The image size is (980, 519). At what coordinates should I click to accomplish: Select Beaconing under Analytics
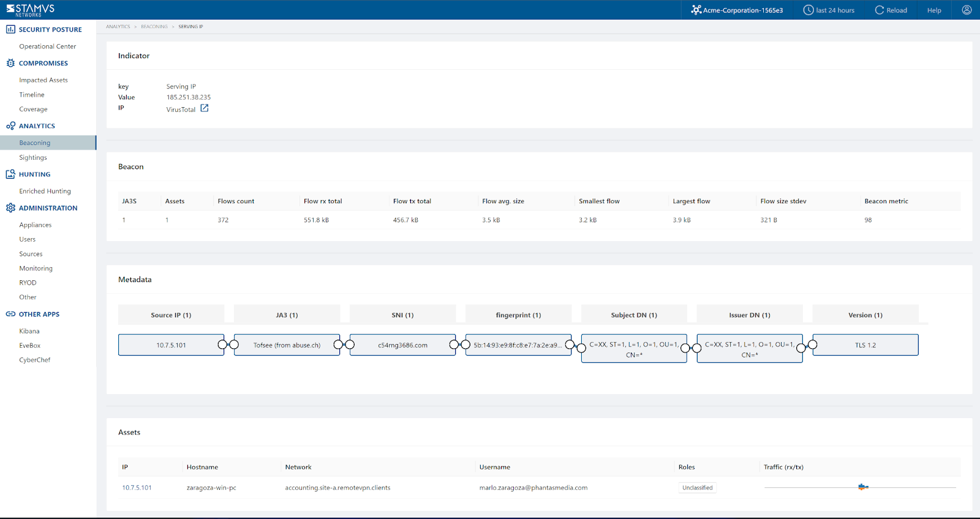pyautogui.click(x=48, y=143)
